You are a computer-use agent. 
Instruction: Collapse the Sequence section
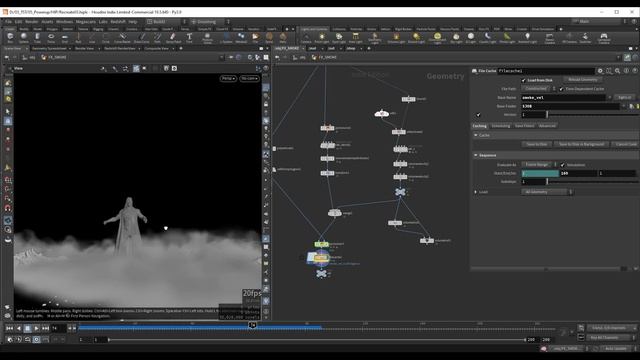(x=476, y=156)
